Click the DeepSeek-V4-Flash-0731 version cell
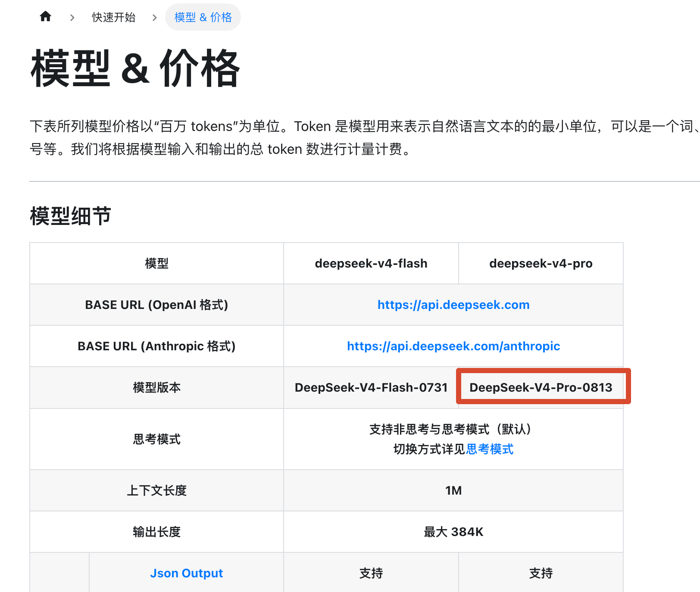700x592 pixels. tap(371, 387)
